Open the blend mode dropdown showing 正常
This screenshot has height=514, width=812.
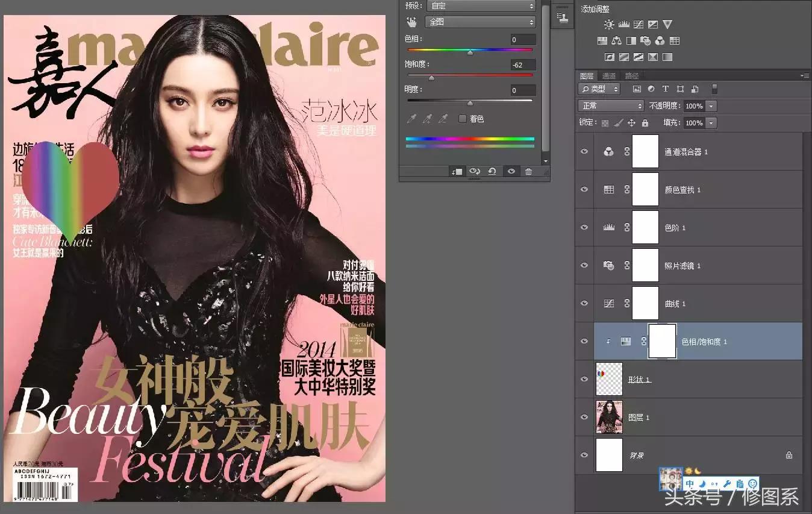610,105
